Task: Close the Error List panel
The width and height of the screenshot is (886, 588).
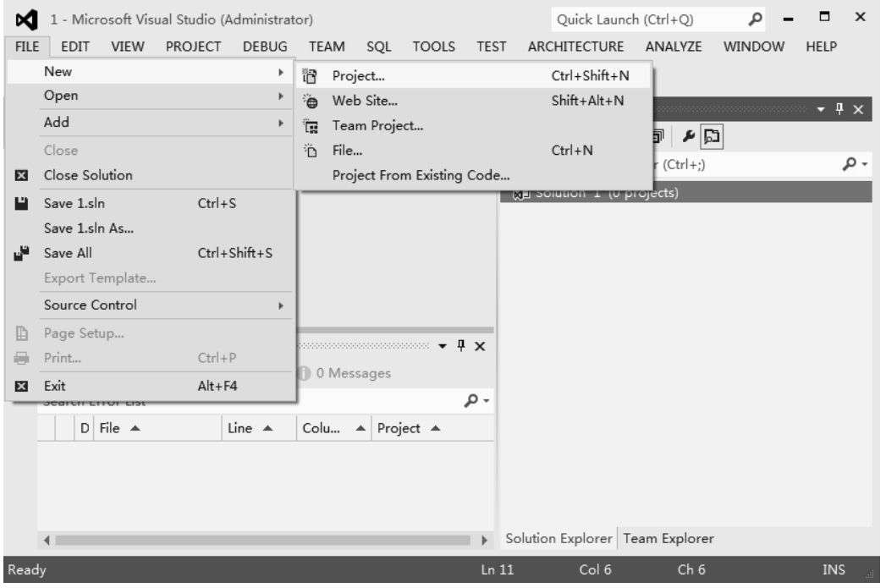Action: [x=480, y=346]
